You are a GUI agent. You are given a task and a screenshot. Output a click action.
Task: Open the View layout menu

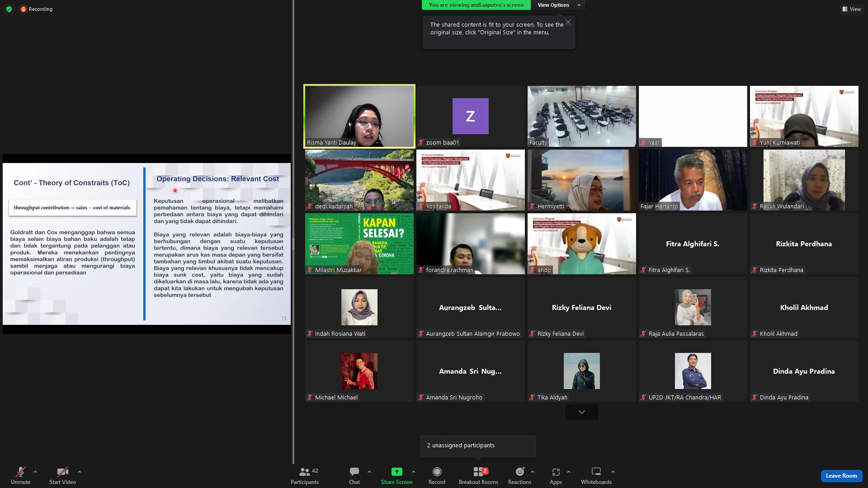(852, 9)
